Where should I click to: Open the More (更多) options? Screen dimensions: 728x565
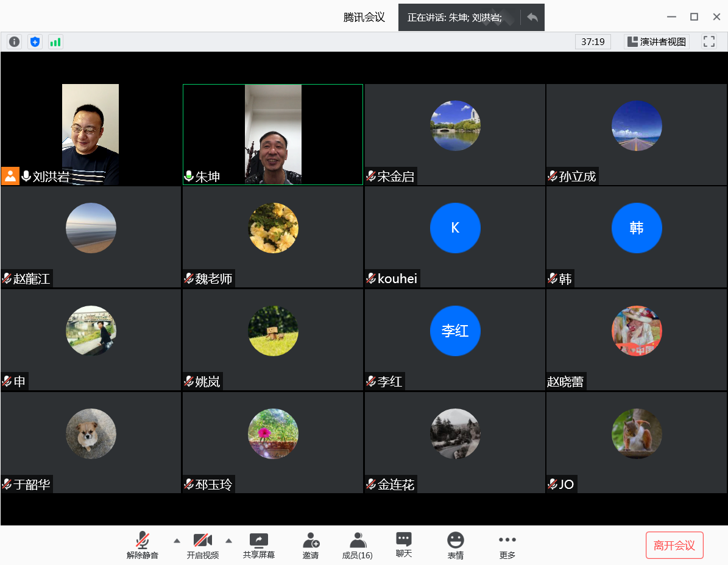(507, 546)
